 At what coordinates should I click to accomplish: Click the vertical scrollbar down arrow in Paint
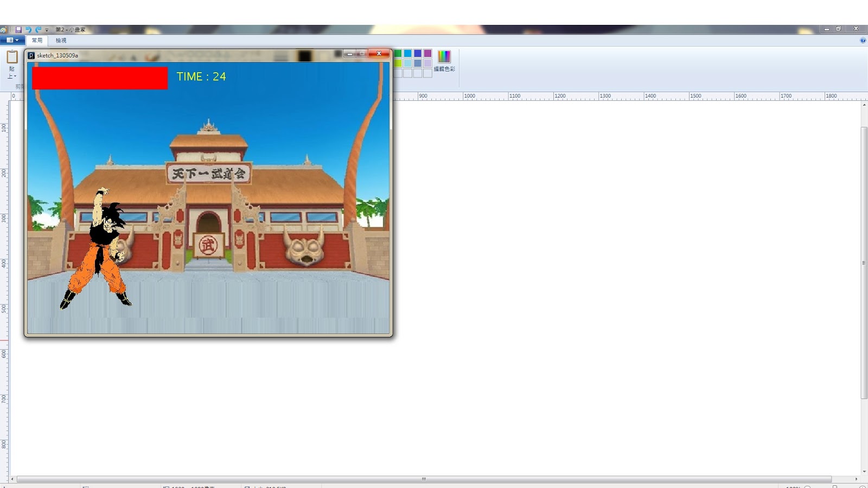coord(864,472)
